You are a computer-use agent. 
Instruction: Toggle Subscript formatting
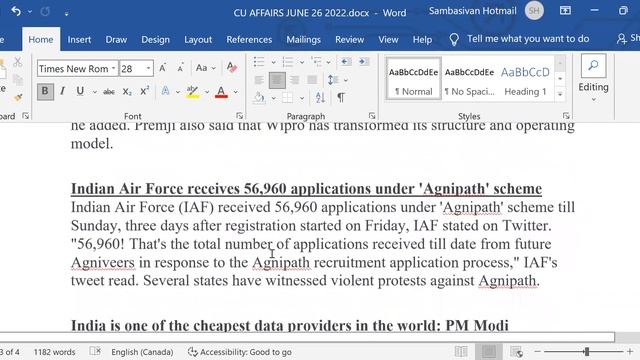pyautogui.click(x=127, y=92)
